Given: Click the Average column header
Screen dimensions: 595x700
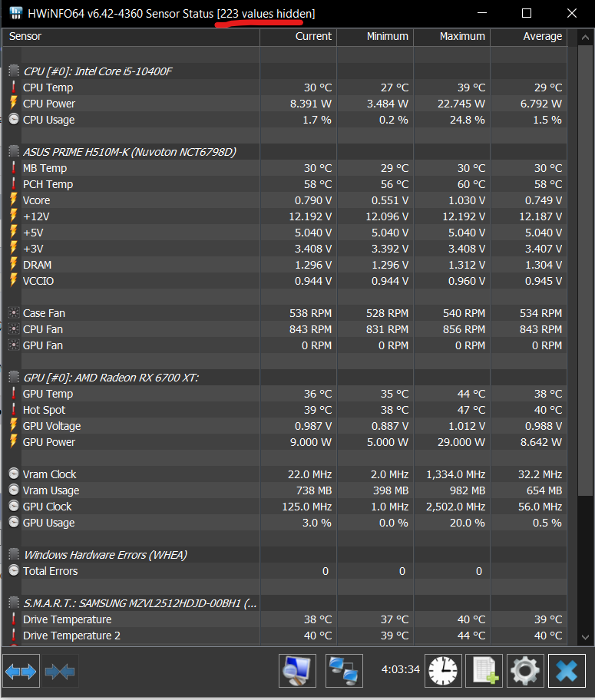Looking at the screenshot, I should (x=529, y=37).
